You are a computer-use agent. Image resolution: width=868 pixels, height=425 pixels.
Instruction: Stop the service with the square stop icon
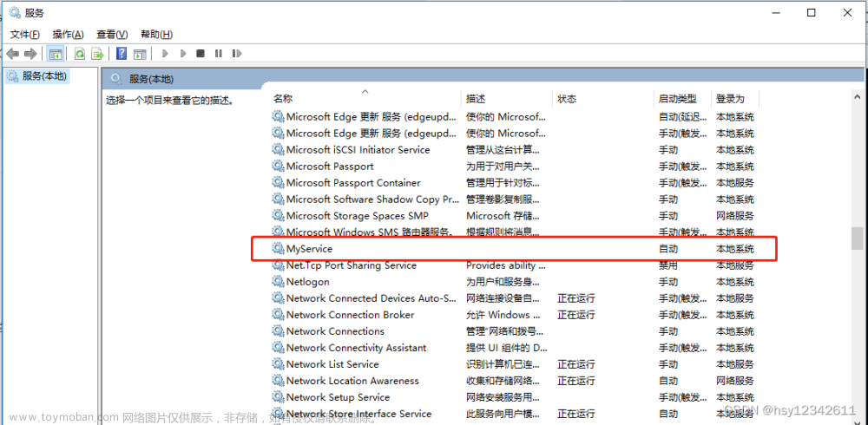click(201, 54)
